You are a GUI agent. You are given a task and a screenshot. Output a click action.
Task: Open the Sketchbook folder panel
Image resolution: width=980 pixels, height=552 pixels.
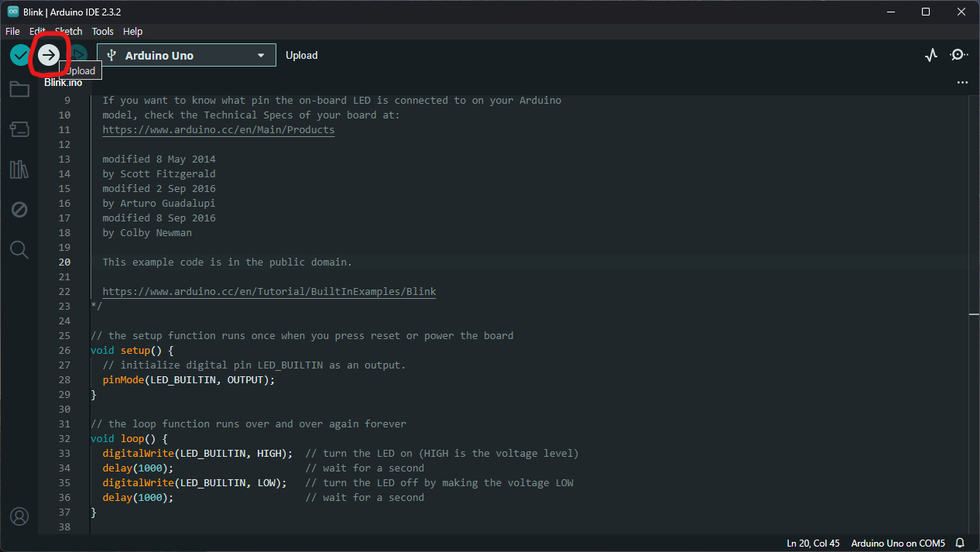point(19,89)
